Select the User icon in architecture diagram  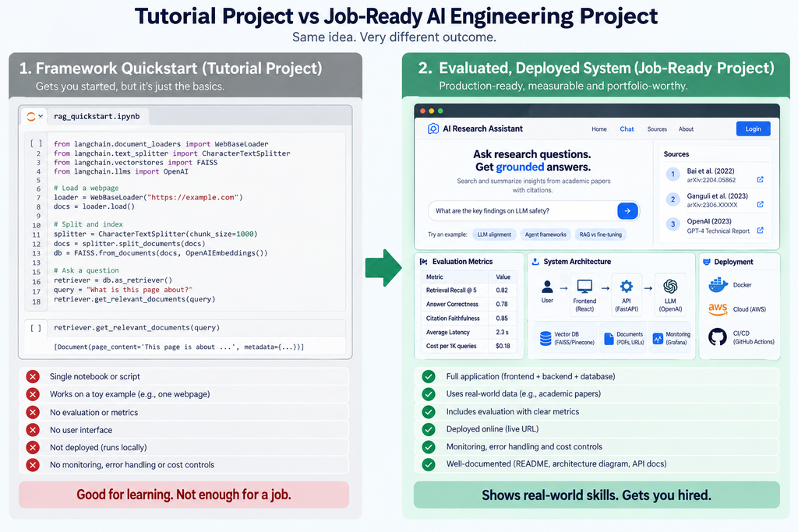(547, 287)
